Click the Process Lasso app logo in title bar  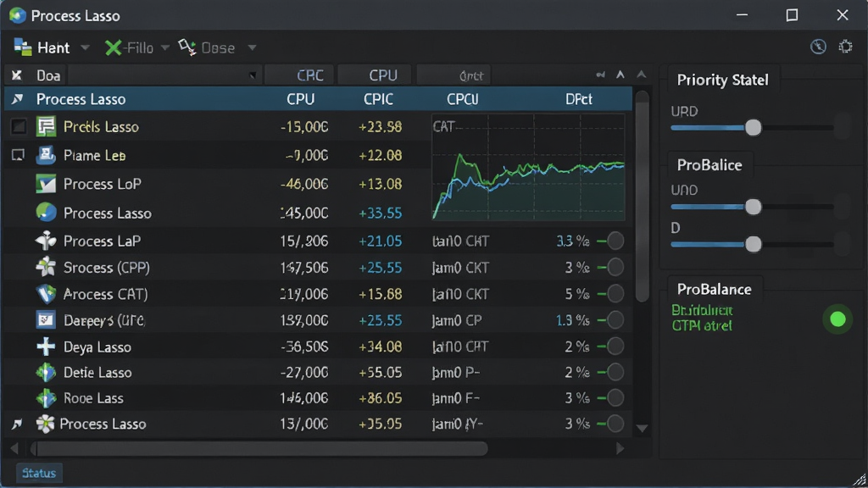coord(18,15)
